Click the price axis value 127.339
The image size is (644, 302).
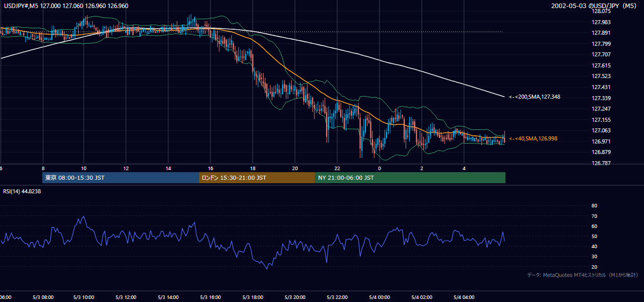click(601, 98)
